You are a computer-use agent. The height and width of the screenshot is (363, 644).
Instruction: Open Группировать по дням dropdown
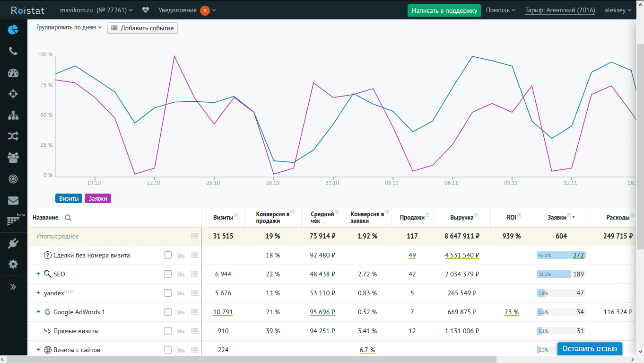coord(69,27)
